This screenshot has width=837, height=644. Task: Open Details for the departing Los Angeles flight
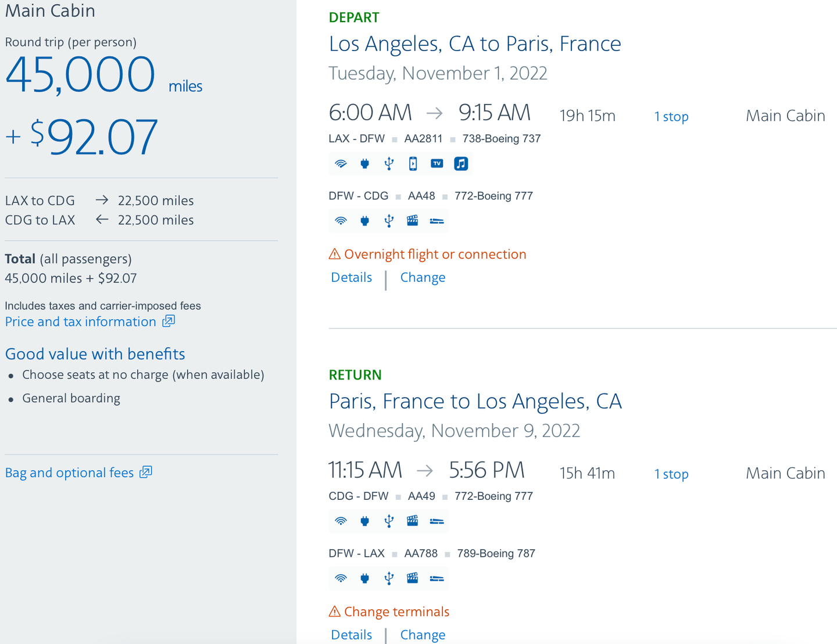point(351,278)
